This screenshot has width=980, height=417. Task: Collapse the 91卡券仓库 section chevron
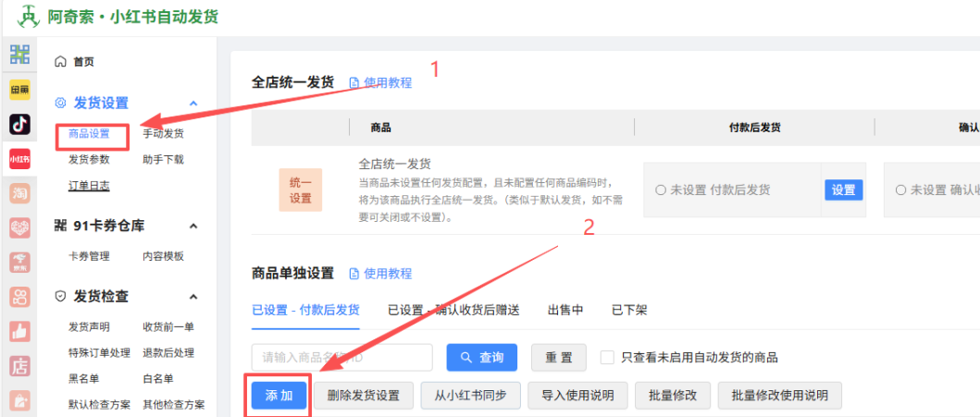(193, 226)
